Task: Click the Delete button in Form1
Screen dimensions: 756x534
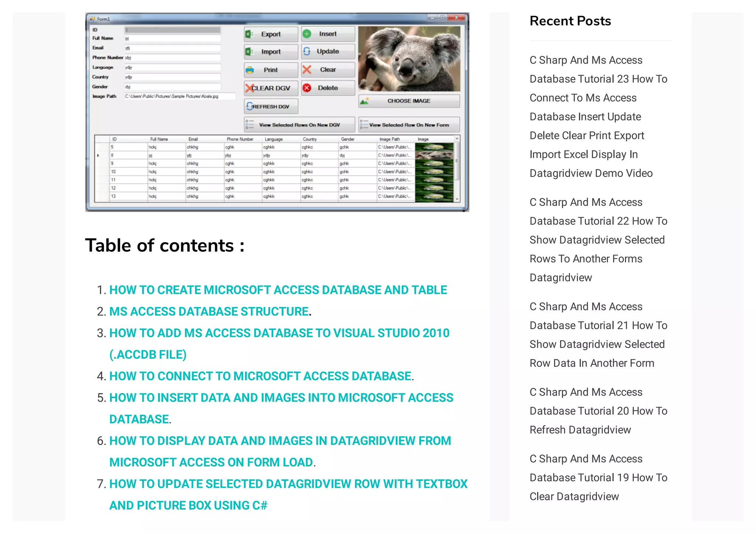Action: point(328,88)
